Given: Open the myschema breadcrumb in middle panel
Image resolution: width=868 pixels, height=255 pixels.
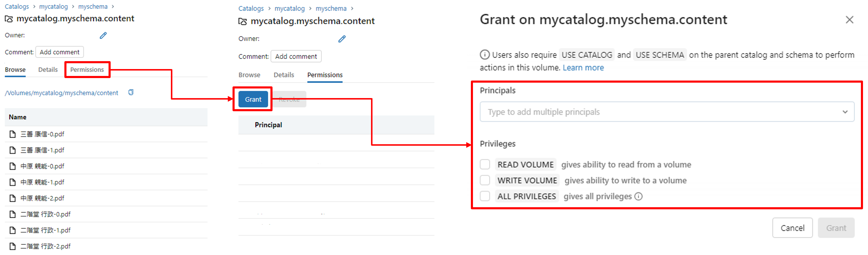Looking at the screenshot, I should pos(331,8).
